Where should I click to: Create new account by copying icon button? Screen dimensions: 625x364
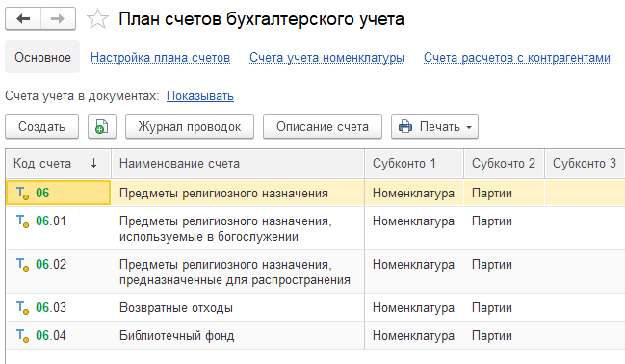102,127
